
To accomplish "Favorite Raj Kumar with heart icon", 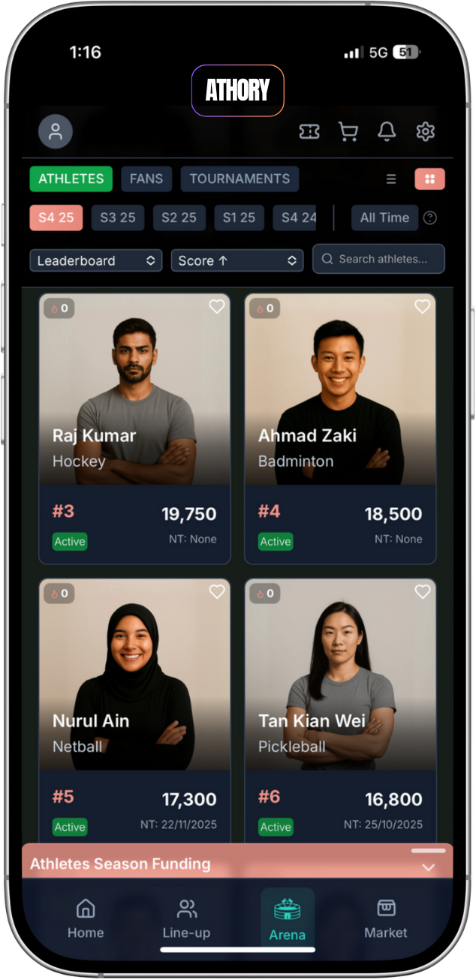I will [x=217, y=306].
